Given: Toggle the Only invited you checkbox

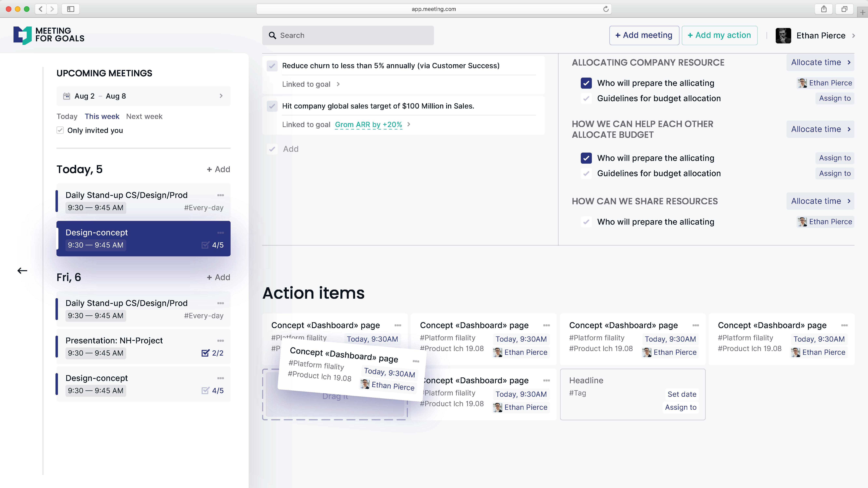Looking at the screenshot, I should click(60, 130).
